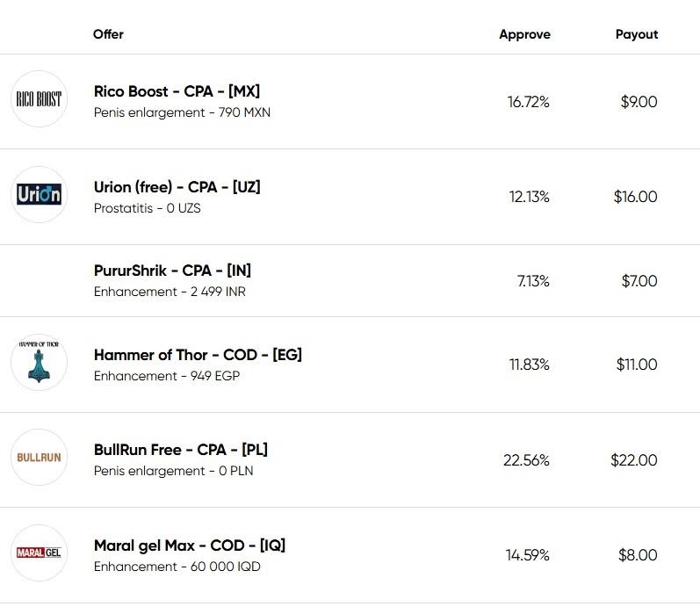Screen dimensions: 700x614
Task: Sort by the Approve column header
Action: tap(524, 34)
